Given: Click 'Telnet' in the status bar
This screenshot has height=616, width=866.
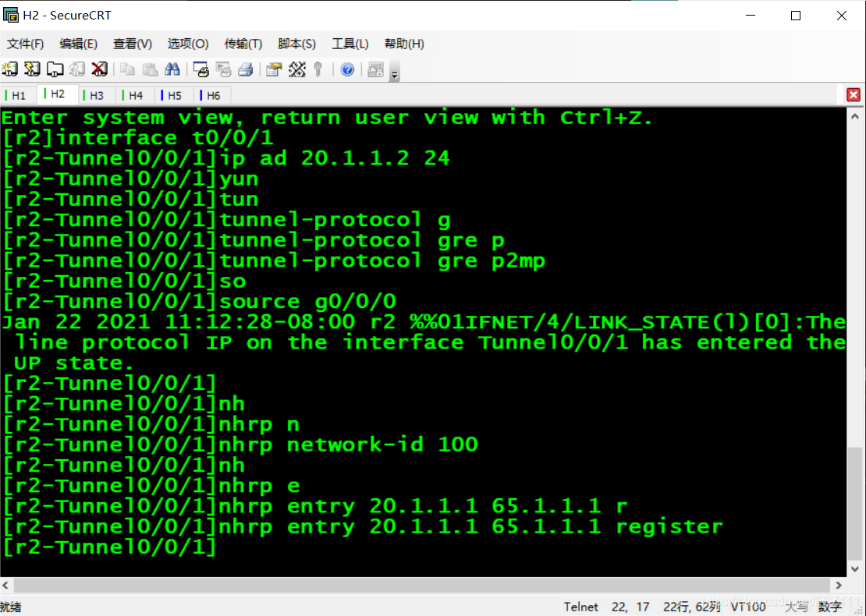Looking at the screenshot, I should pyautogui.click(x=581, y=607).
